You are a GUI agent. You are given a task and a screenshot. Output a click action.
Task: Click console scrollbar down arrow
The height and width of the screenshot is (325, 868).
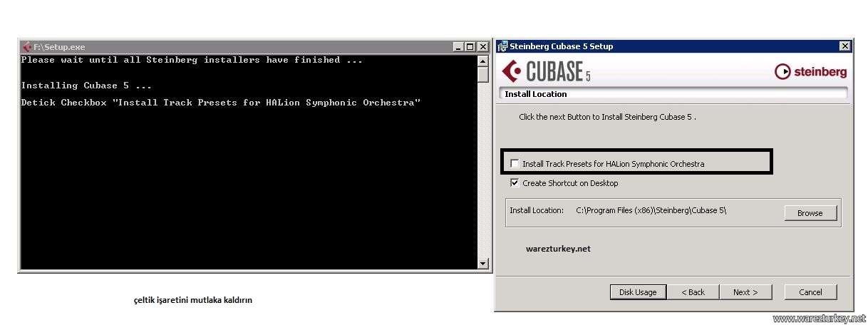click(483, 264)
